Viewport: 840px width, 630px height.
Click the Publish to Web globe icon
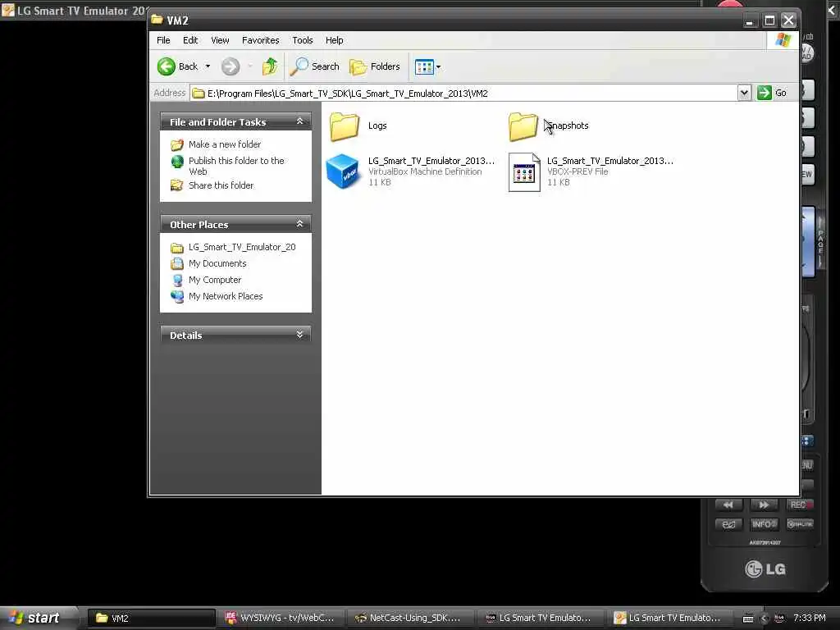tap(177, 162)
